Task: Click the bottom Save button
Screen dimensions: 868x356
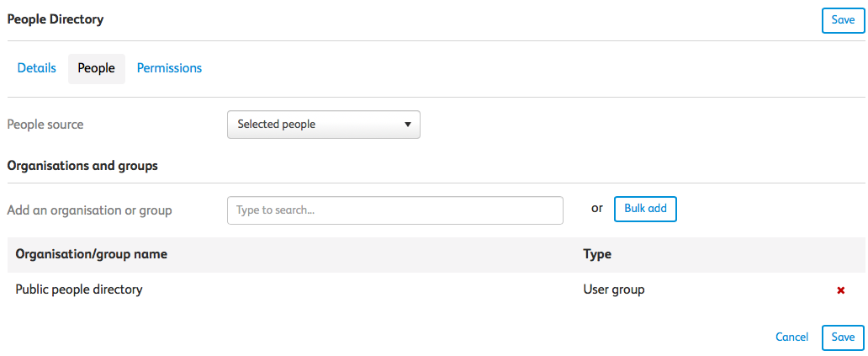Action: 843,337
